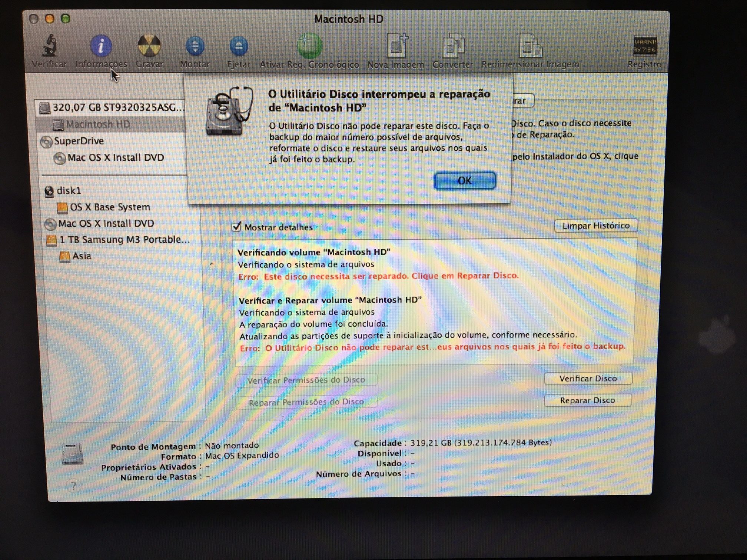The image size is (747, 560).
Task: Click the Macintosh HD window title
Action: 349,19
